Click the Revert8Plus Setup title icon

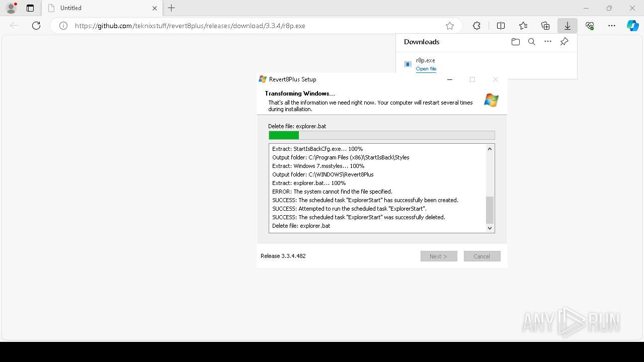263,79
